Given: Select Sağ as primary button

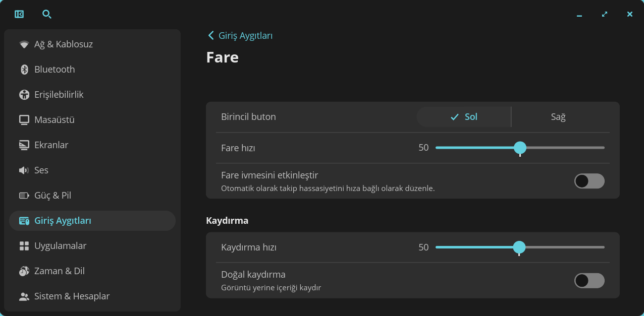Looking at the screenshot, I should coord(558,117).
